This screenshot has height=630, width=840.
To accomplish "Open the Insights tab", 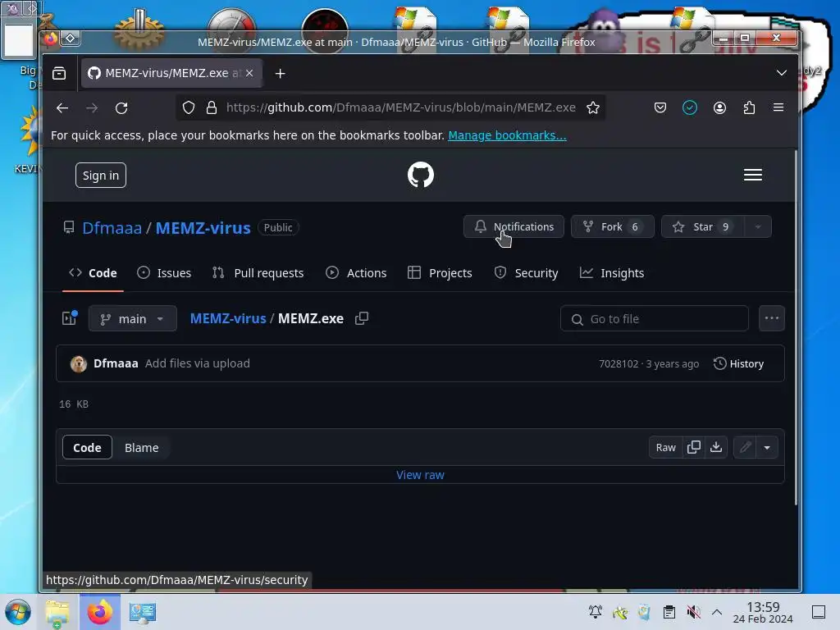I will click(612, 272).
